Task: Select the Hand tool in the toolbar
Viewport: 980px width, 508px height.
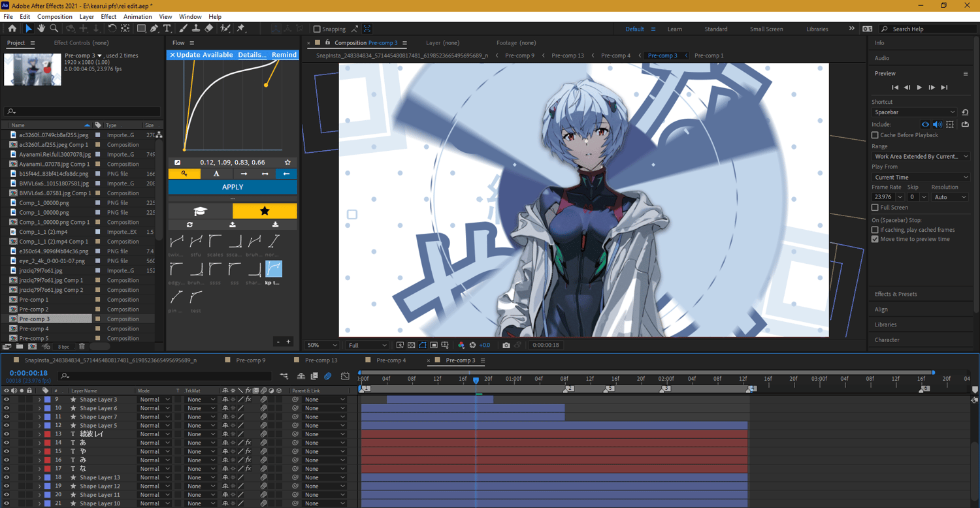Action: (x=41, y=29)
